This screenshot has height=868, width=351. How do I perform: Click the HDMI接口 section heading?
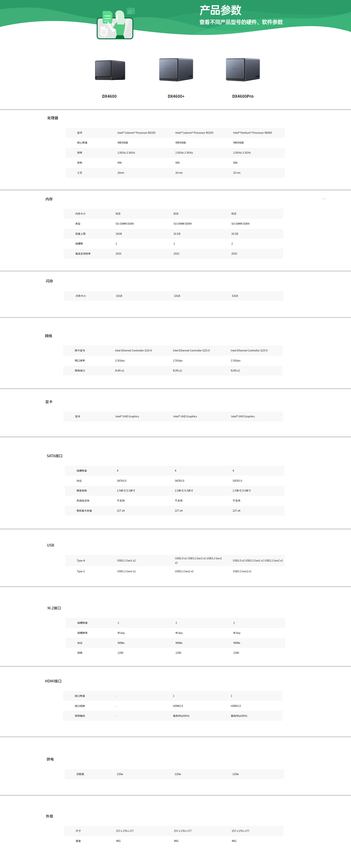coord(53,681)
